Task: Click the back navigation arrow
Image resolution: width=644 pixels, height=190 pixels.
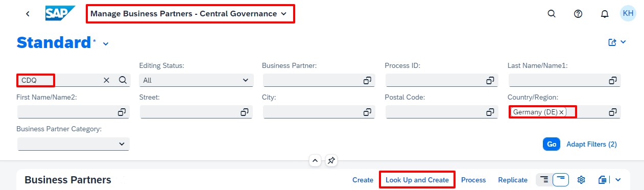Action: [x=28, y=14]
